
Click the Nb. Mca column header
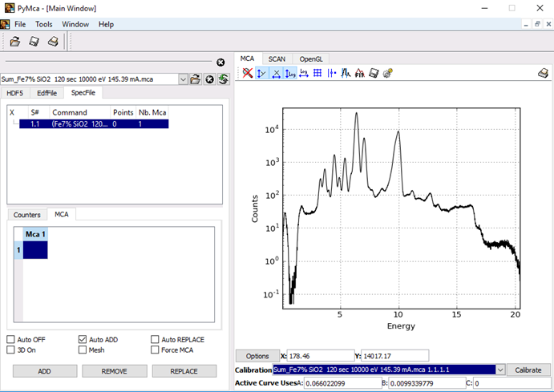[x=152, y=113]
